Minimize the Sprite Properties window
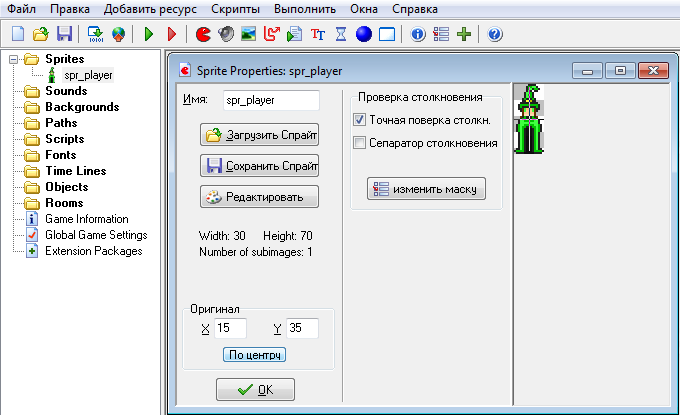This screenshot has height=415, width=680. (587, 70)
